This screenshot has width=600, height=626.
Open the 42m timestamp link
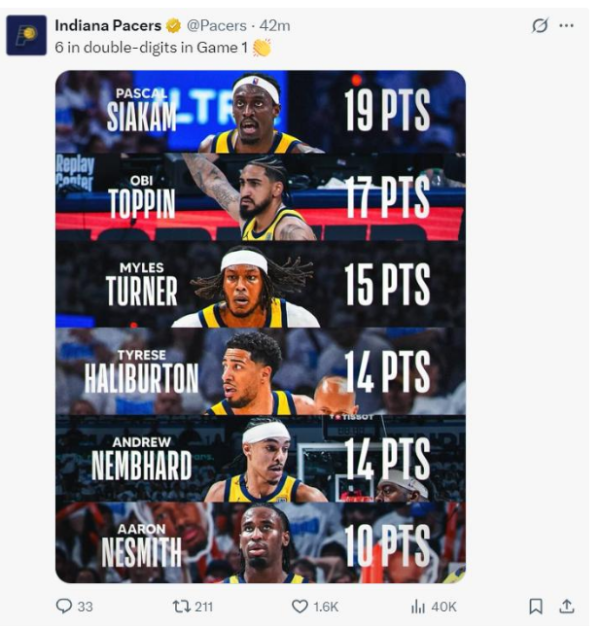click(275, 26)
